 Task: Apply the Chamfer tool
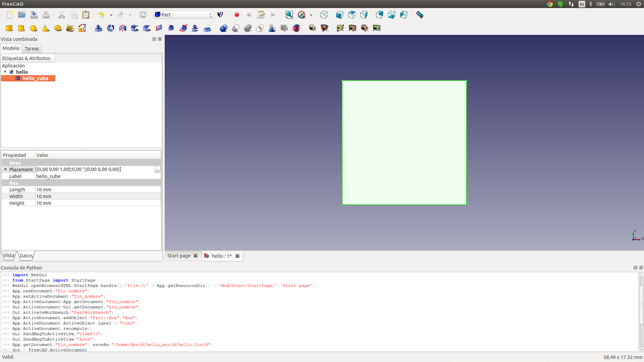147,28
